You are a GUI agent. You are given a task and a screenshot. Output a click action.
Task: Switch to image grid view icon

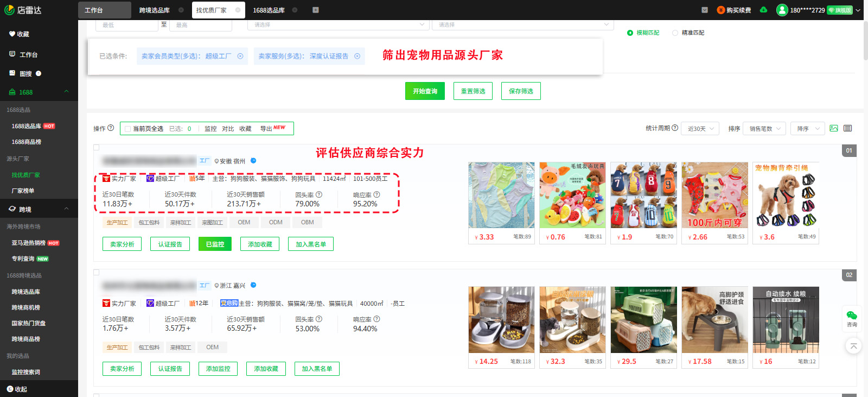point(834,128)
